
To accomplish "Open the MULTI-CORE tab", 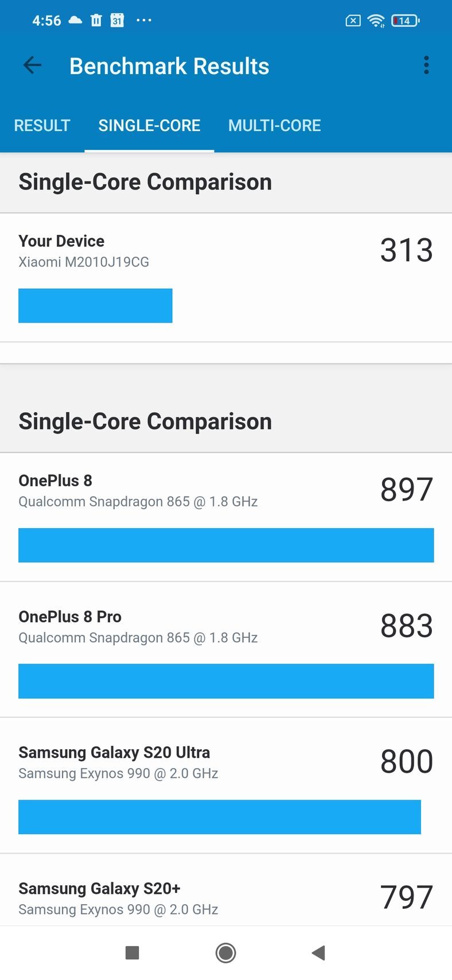I will click(x=274, y=126).
